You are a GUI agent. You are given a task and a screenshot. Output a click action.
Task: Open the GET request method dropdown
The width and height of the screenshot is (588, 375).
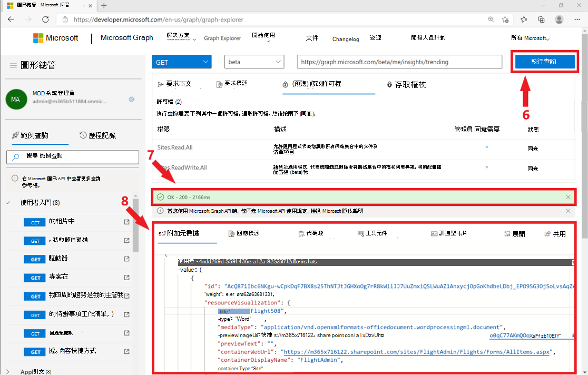[181, 62]
